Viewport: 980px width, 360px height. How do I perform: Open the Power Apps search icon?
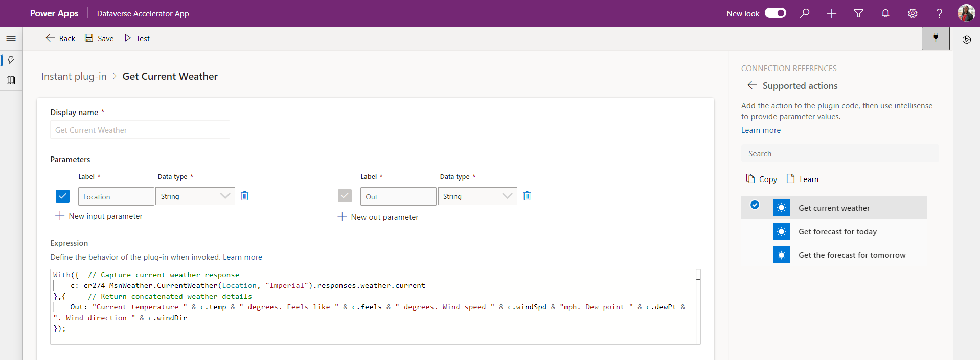(805, 13)
